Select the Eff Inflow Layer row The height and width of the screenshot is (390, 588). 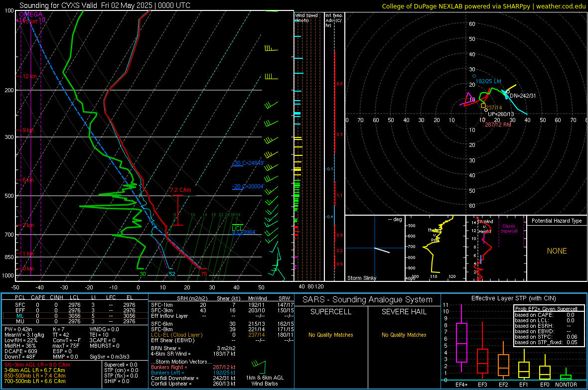222,316
